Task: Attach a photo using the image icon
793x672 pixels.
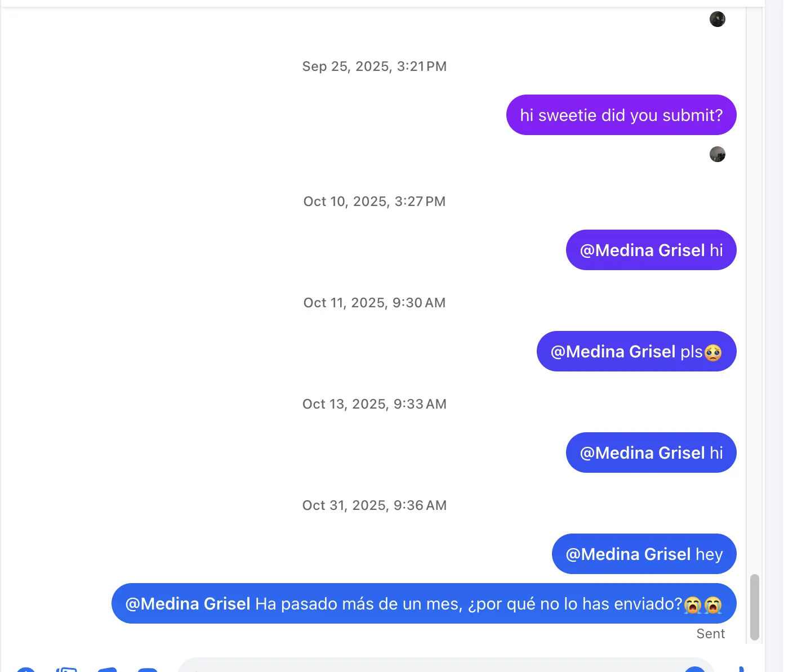Action: point(66,669)
